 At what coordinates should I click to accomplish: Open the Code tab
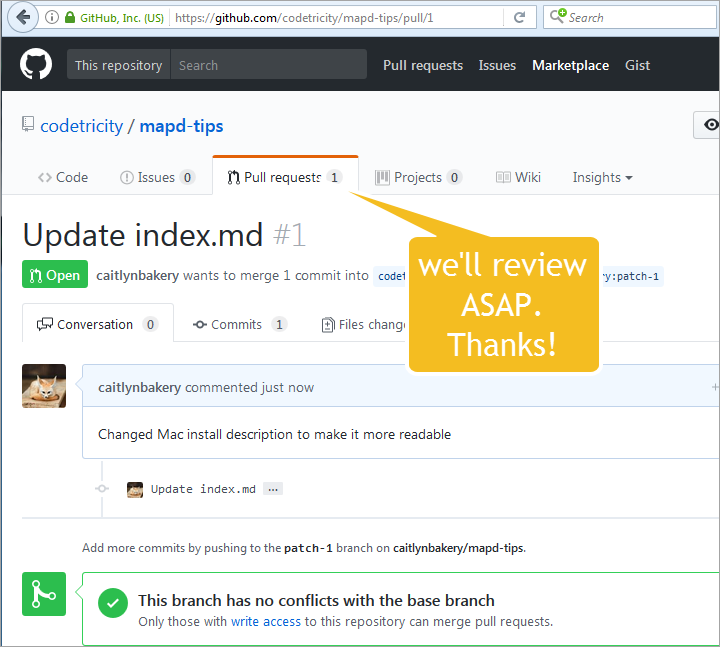[63, 177]
